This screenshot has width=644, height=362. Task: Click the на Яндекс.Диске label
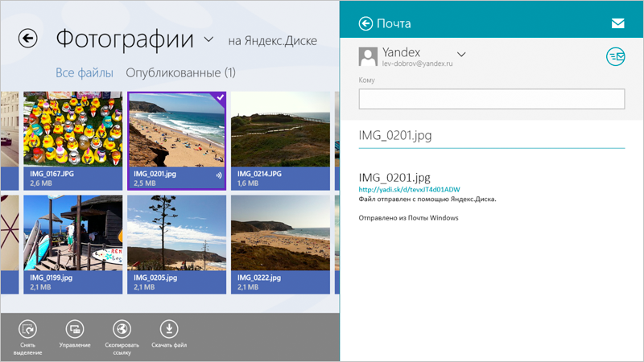pyautogui.click(x=273, y=41)
